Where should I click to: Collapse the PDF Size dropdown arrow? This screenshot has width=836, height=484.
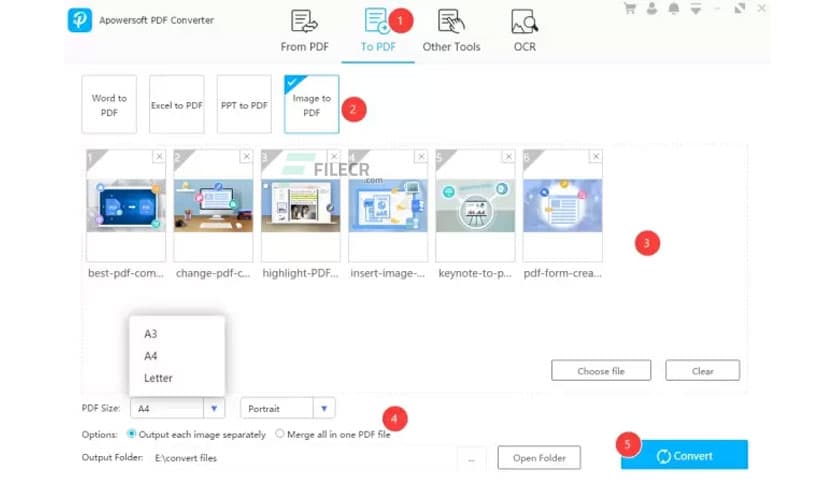pyautogui.click(x=214, y=409)
